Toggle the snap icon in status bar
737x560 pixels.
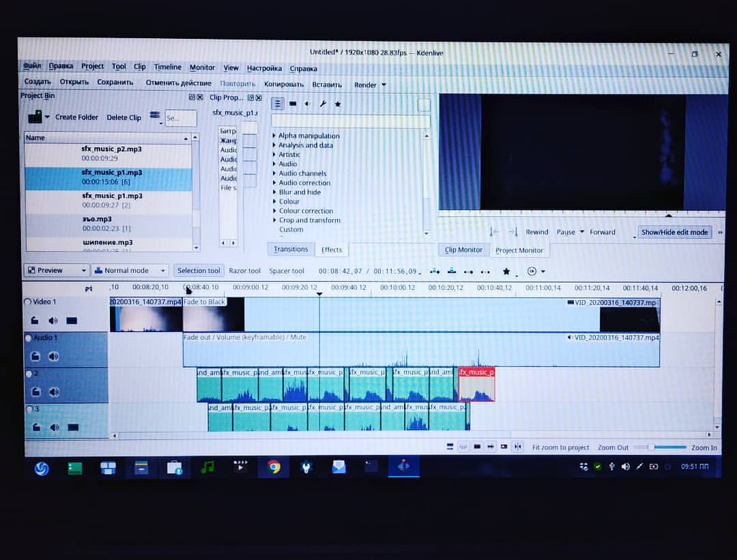point(517,447)
